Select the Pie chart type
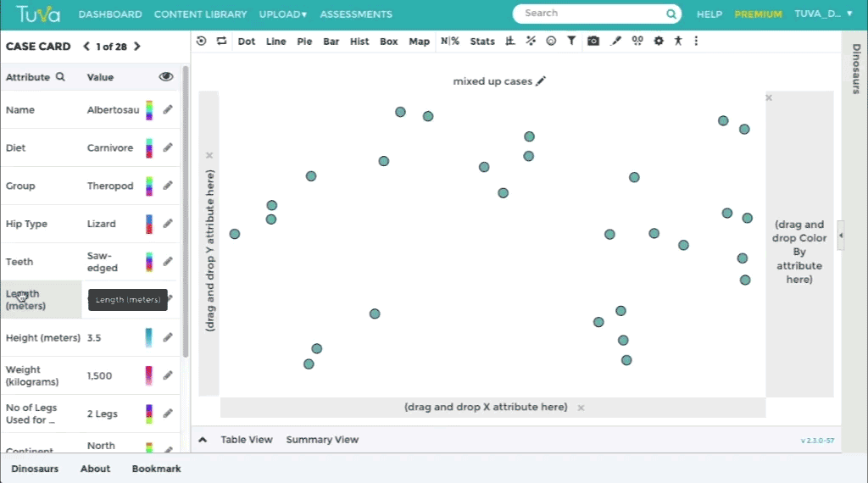868x483 pixels. point(304,42)
